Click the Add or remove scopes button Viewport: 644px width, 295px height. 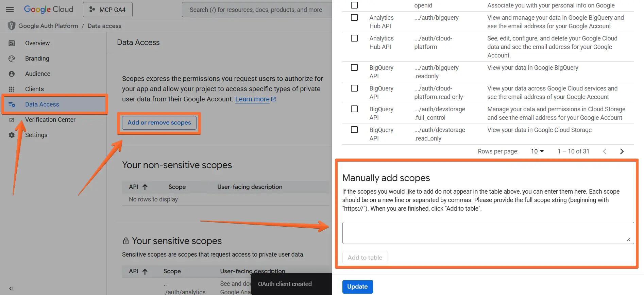point(159,122)
